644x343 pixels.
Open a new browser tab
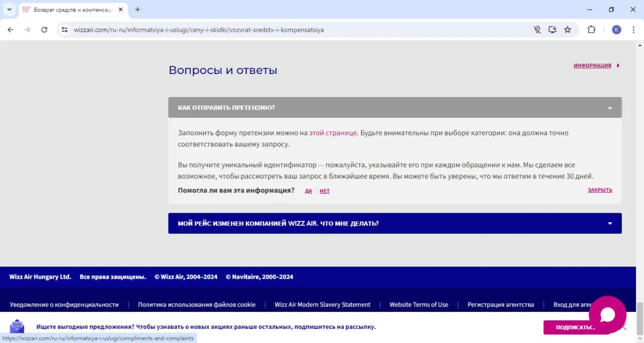137,10
